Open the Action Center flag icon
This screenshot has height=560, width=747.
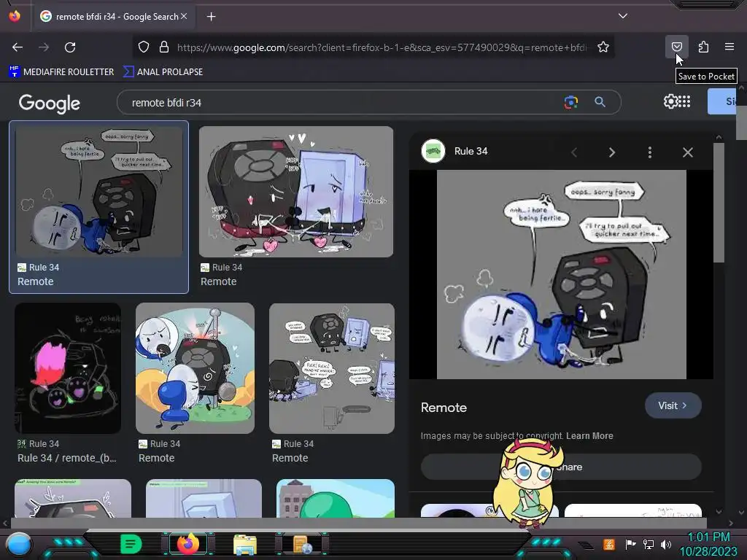[x=630, y=544]
